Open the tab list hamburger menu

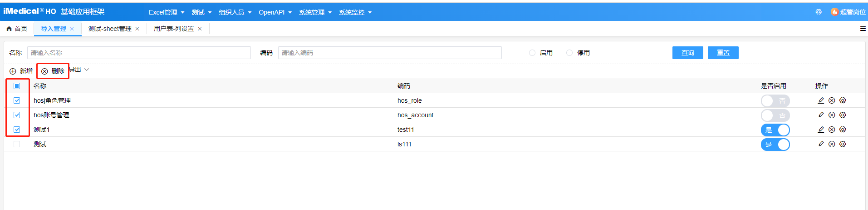point(863,29)
